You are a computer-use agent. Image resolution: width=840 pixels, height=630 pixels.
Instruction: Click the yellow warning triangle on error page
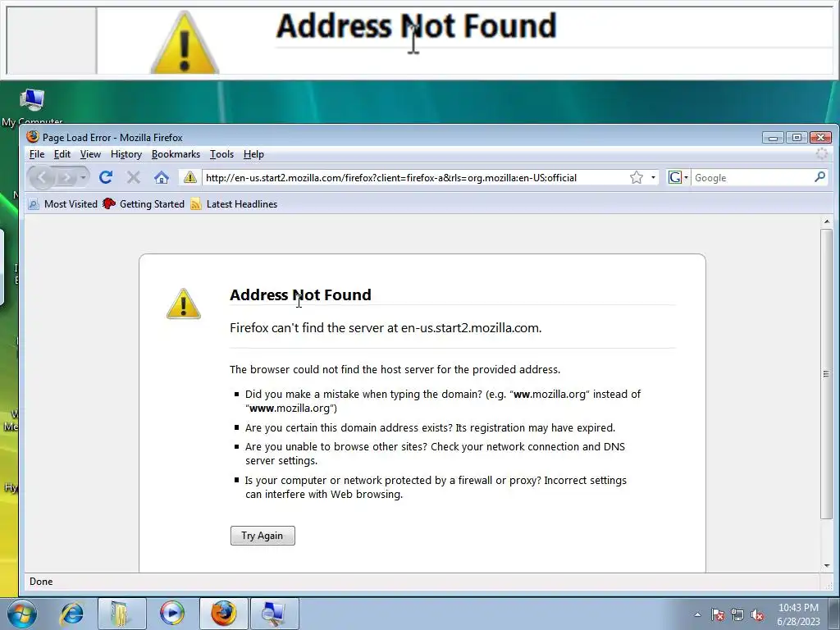coord(184,304)
